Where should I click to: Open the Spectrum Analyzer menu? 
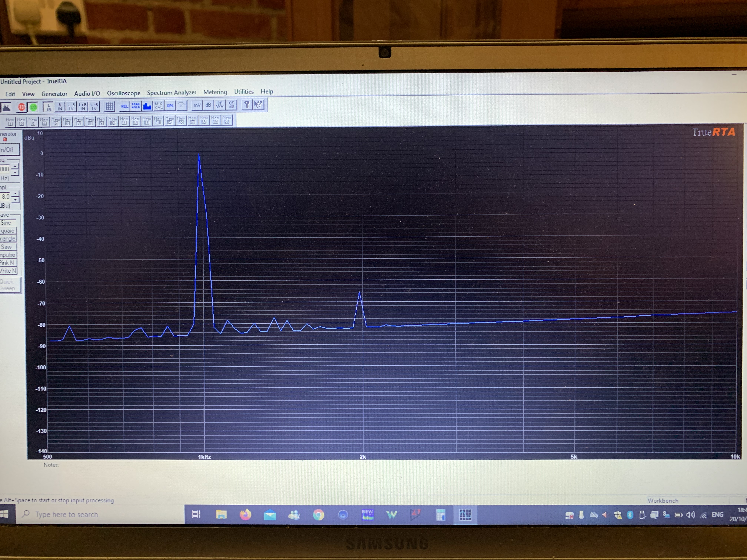click(x=172, y=92)
